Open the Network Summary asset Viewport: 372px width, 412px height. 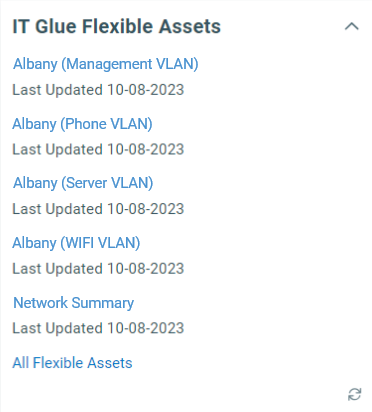pos(73,303)
